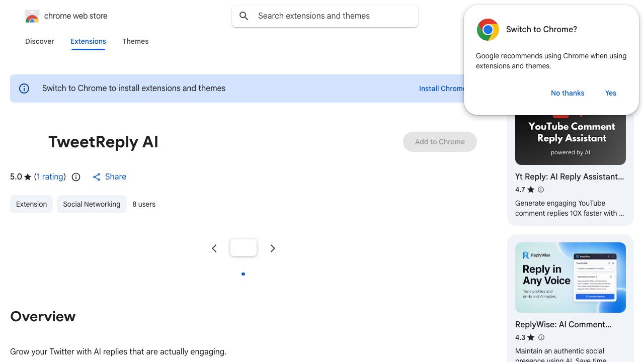Select the carousel screenshot thumbnail

point(244,248)
